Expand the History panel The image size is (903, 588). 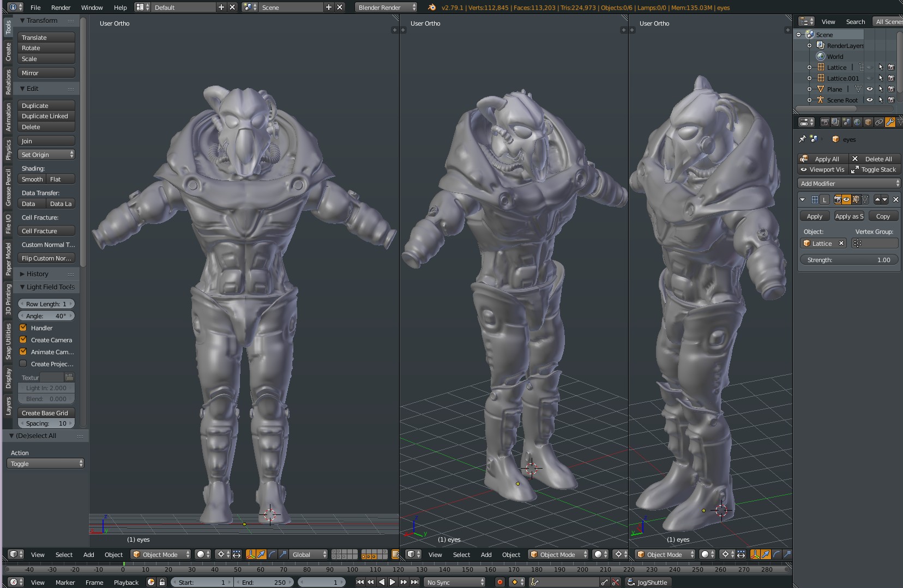click(38, 274)
